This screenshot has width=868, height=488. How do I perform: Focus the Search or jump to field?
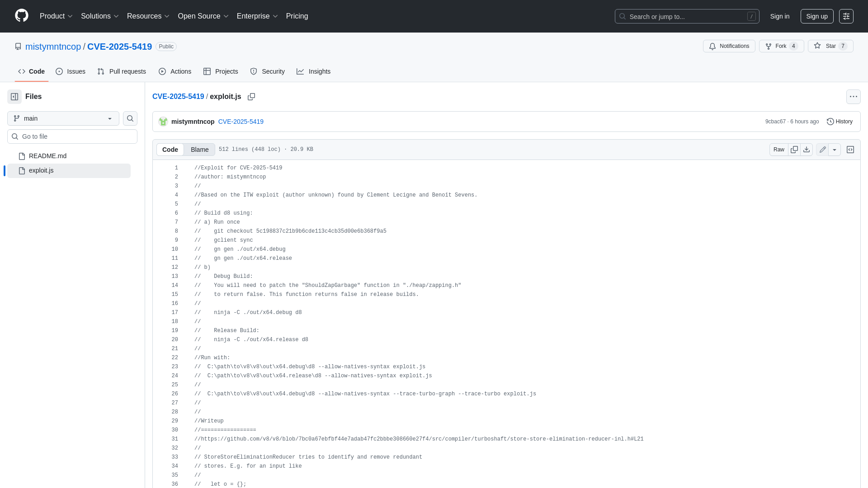[x=687, y=16]
